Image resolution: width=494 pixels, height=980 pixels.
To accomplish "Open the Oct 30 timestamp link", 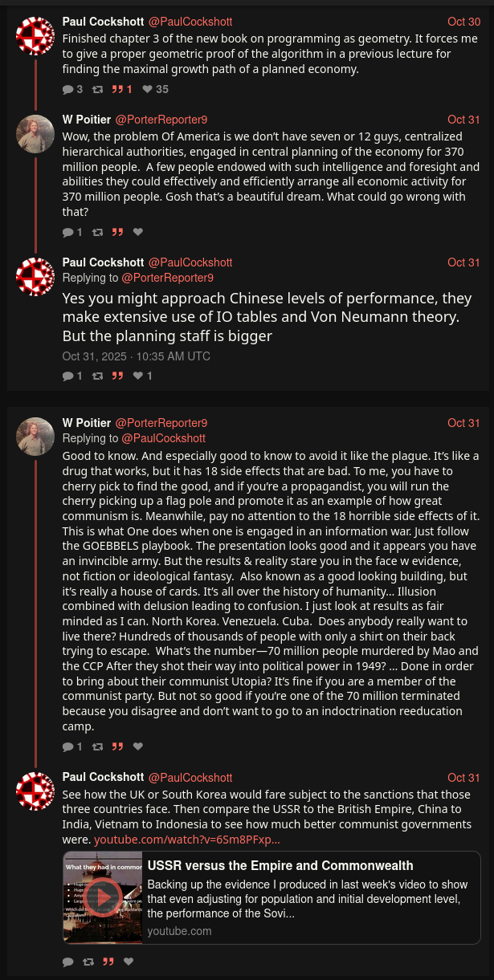I will [x=463, y=22].
